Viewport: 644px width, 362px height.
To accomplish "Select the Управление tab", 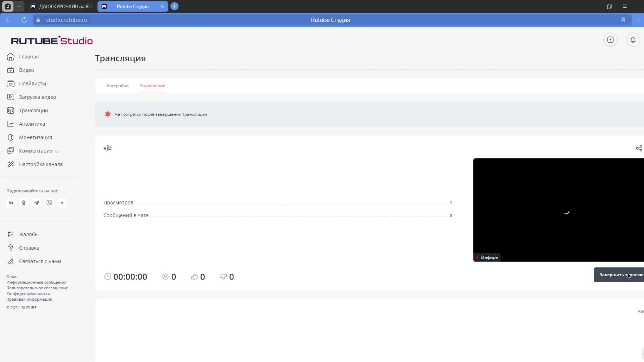I will [x=152, y=85].
